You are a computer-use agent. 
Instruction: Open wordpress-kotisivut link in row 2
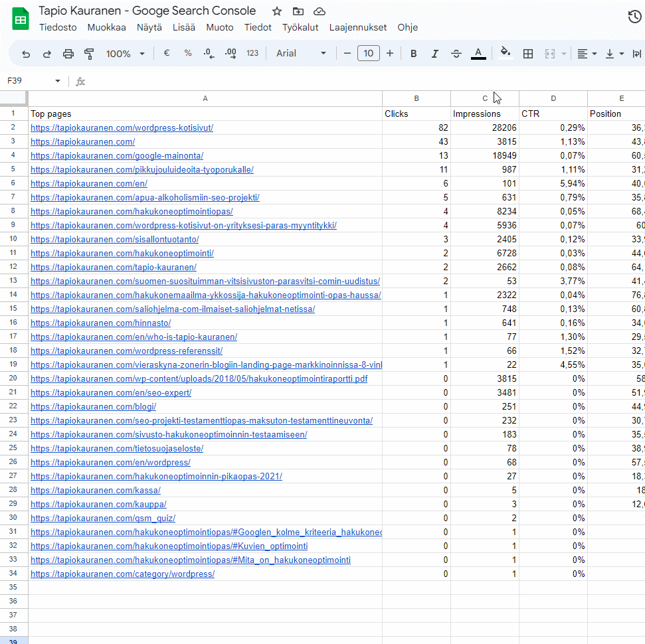tap(122, 128)
